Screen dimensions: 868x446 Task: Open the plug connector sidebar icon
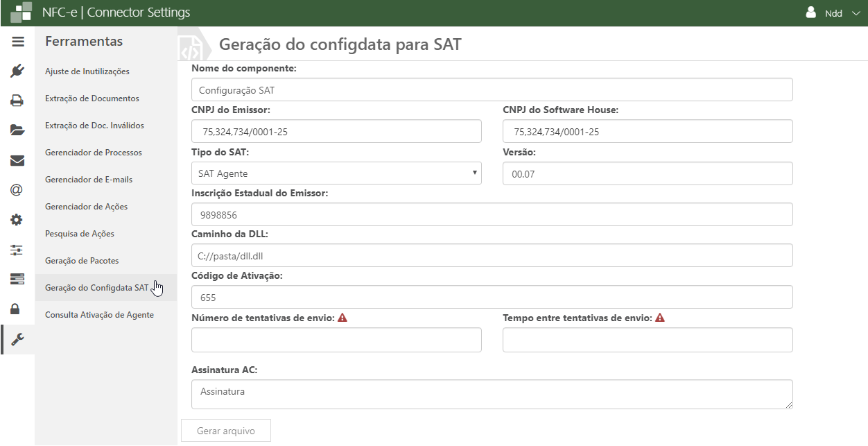18,71
